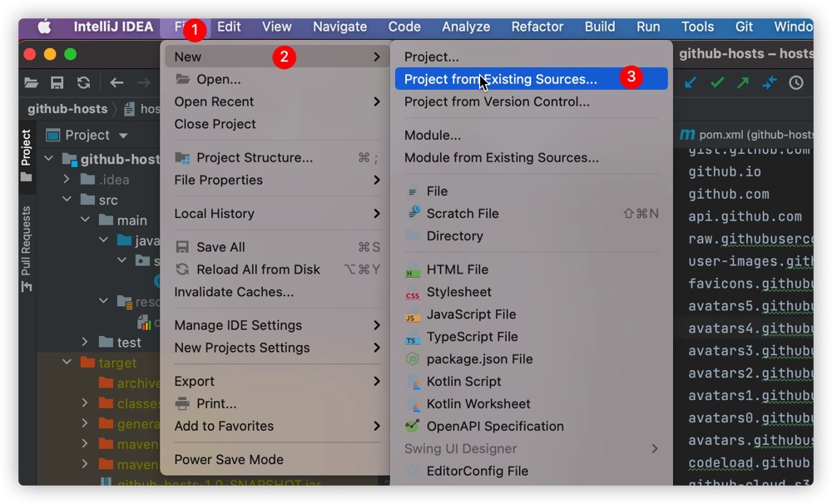The width and height of the screenshot is (832, 504).
Task: Click the Save All toolbar disk icon
Action: (x=57, y=83)
